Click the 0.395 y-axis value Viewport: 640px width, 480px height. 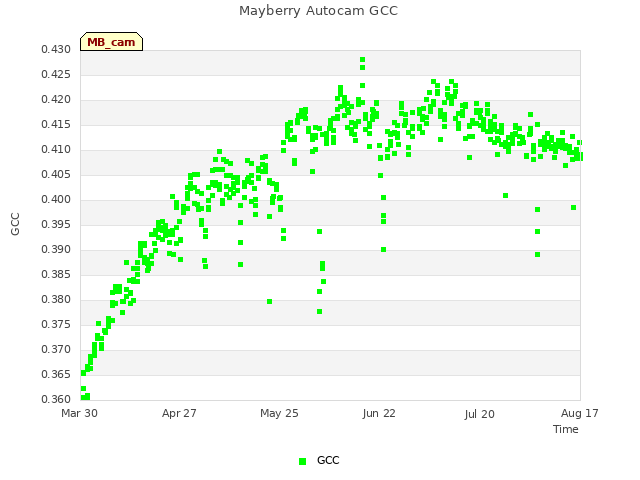(56, 224)
